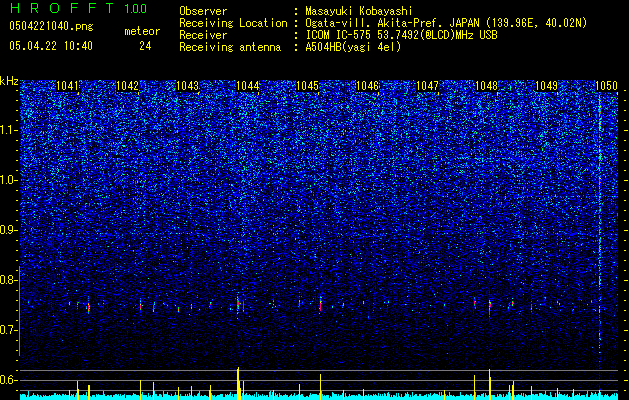Click the 1042 time marker

[127, 86]
